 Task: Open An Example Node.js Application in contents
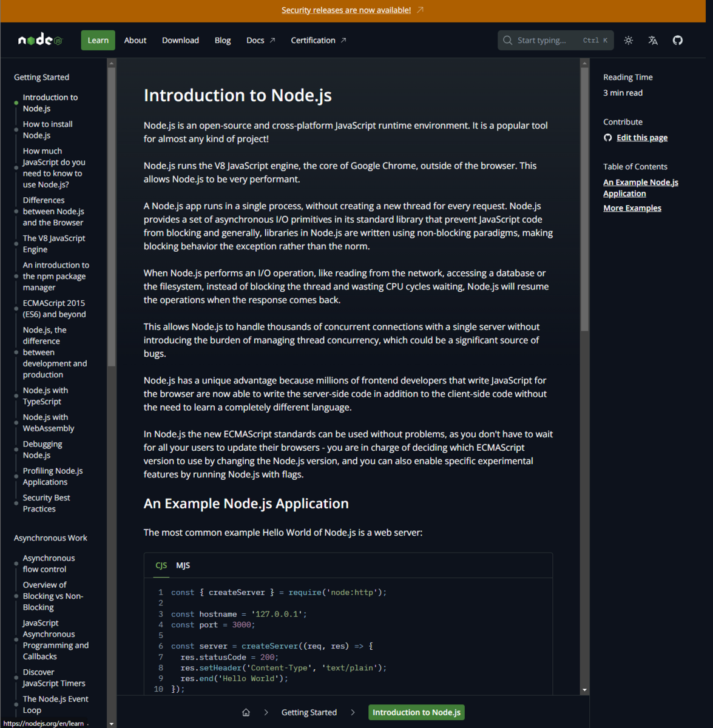[x=640, y=187]
